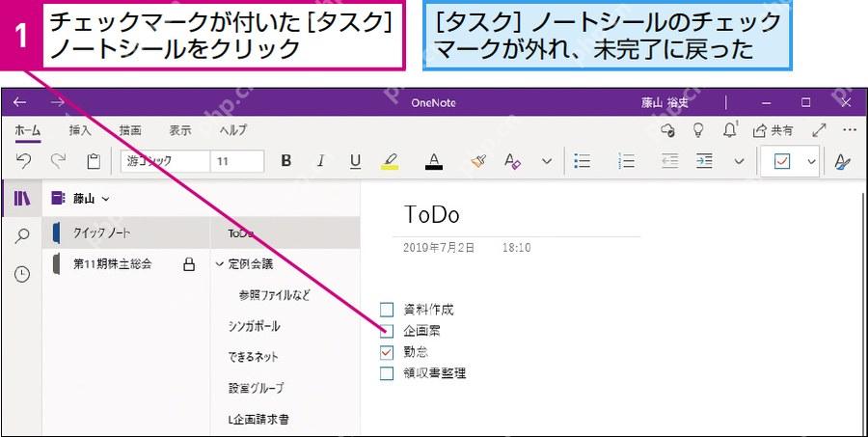This screenshot has height=437, width=868.
Task: Redo the last action
Action: pos(58,161)
